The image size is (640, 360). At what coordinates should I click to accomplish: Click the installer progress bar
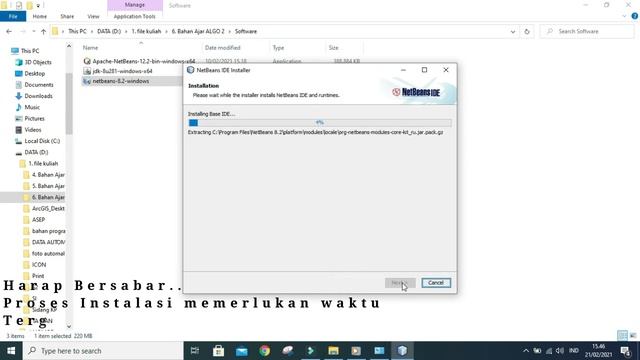[320, 122]
